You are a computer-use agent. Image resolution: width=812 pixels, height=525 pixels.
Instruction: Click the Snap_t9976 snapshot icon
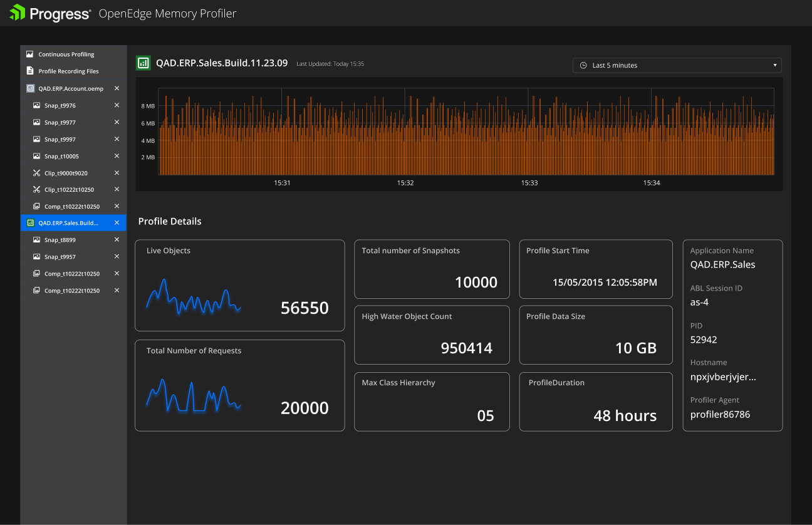pyautogui.click(x=37, y=105)
